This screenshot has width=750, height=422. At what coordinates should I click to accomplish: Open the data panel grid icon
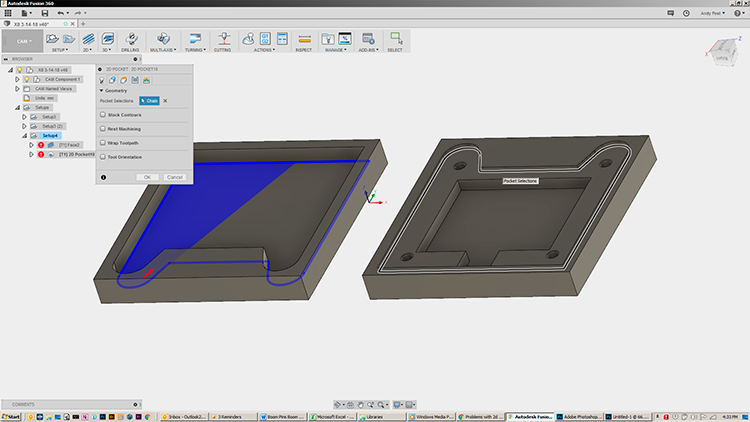[8, 13]
